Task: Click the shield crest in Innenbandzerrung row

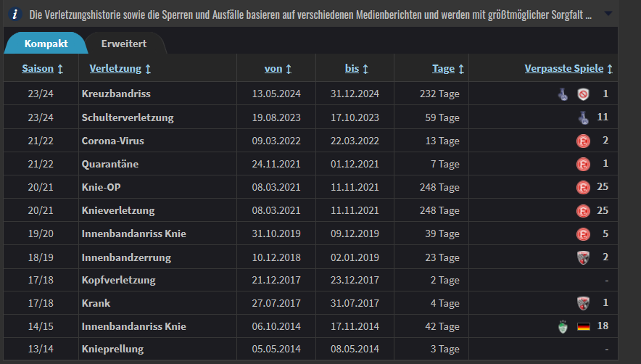Action: point(584,257)
